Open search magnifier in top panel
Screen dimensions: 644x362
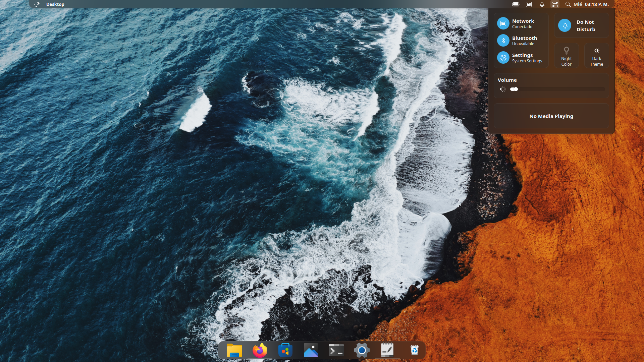[568, 4]
